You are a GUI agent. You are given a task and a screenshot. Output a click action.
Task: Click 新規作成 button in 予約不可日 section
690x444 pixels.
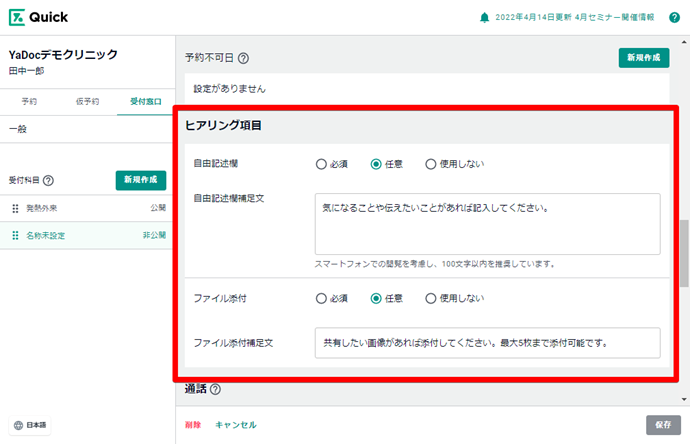point(643,58)
